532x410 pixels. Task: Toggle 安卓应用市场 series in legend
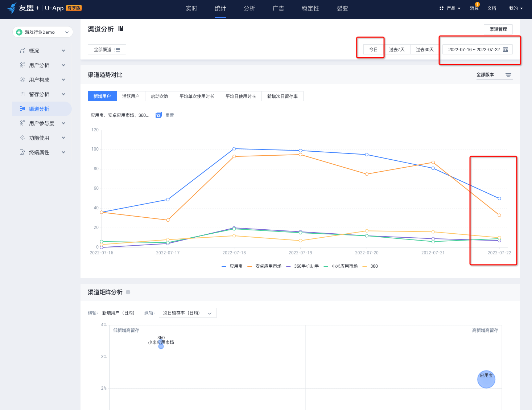pos(264,266)
